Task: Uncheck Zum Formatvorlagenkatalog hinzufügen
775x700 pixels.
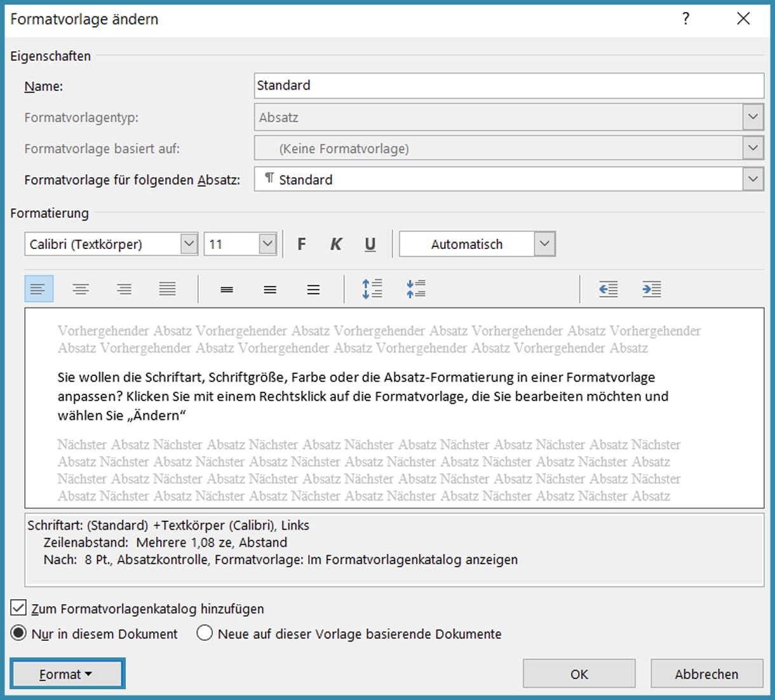Action: coord(18,608)
